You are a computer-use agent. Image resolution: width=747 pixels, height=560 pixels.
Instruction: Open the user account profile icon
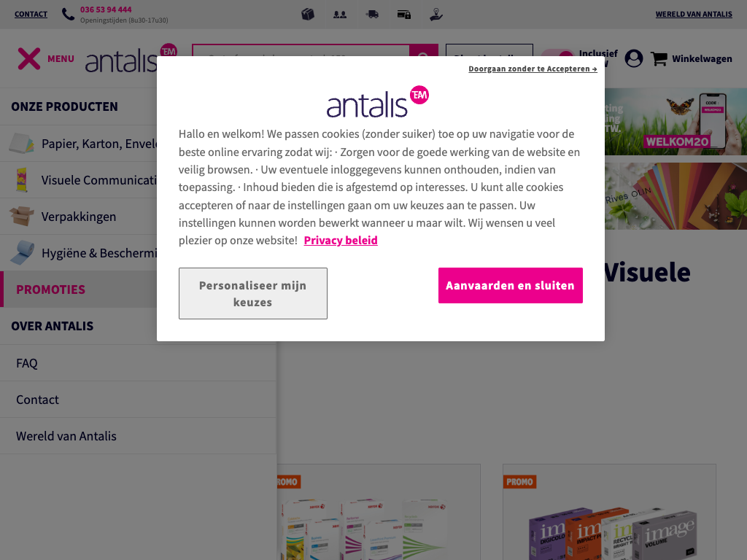coord(634,58)
